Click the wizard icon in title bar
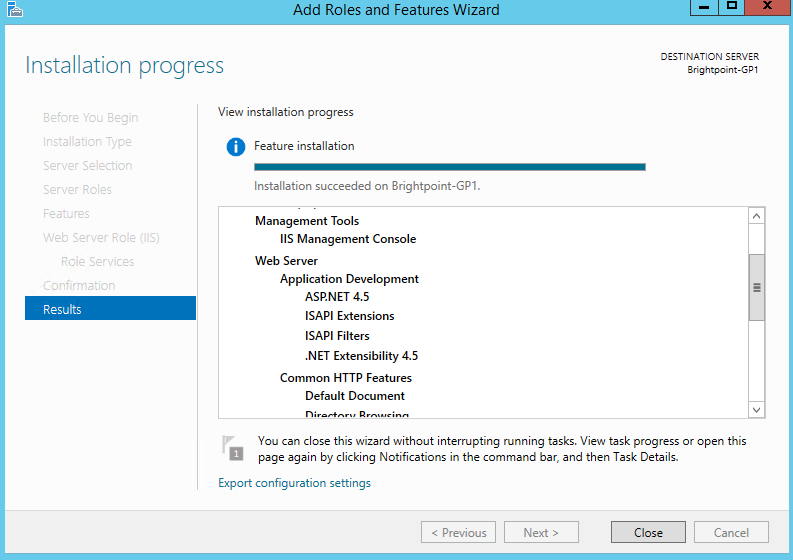 pos(14,10)
